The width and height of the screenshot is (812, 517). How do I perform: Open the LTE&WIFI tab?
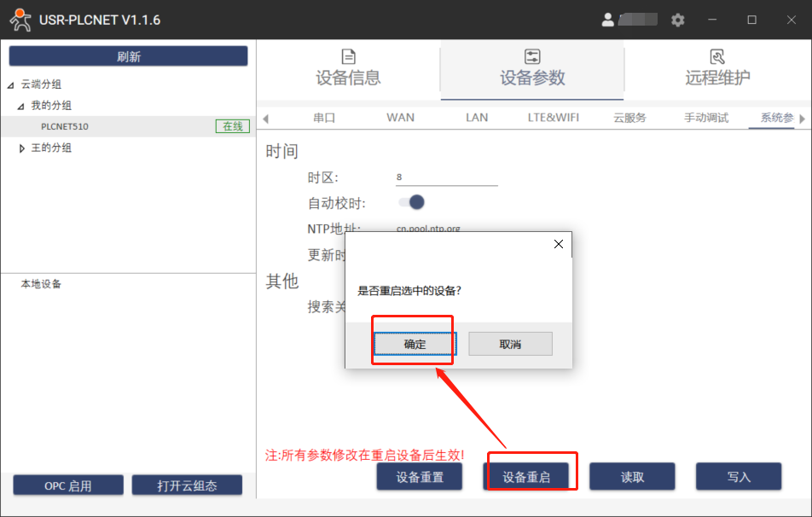point(553,118)
